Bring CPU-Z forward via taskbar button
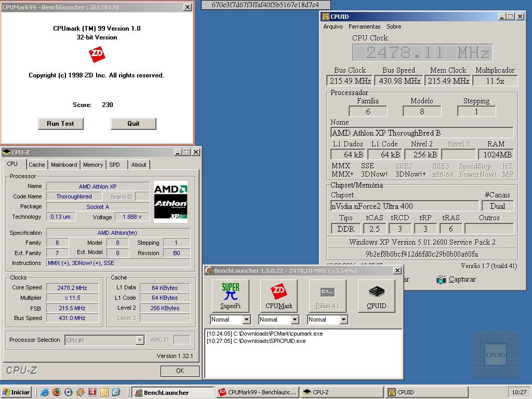The width and height of the screenshot is (532, 399). click(342, 393)
